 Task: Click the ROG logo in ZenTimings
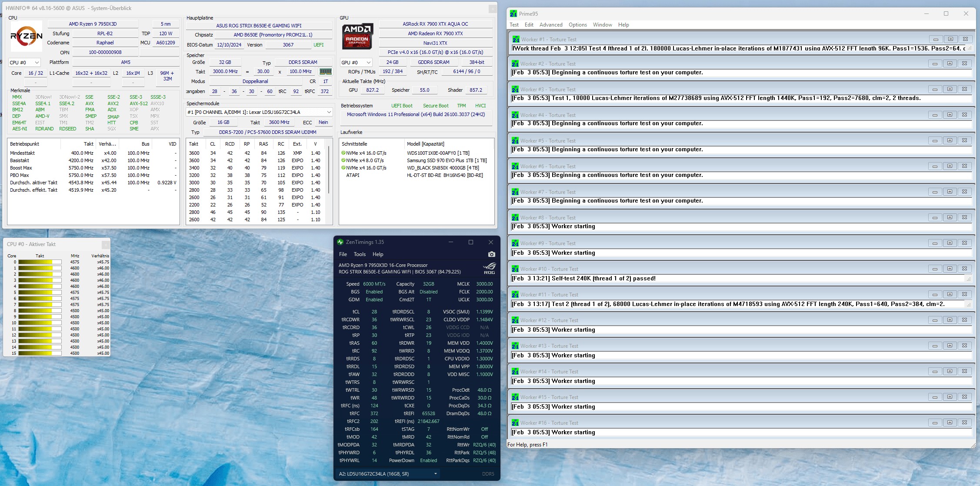tap(489, 268)
